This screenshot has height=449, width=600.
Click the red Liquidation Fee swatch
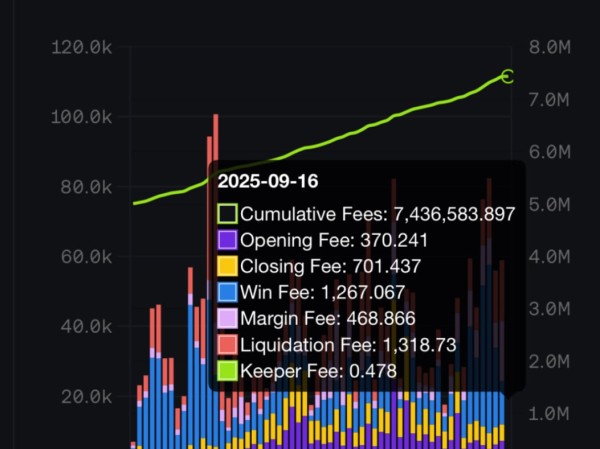click(227, 345)
